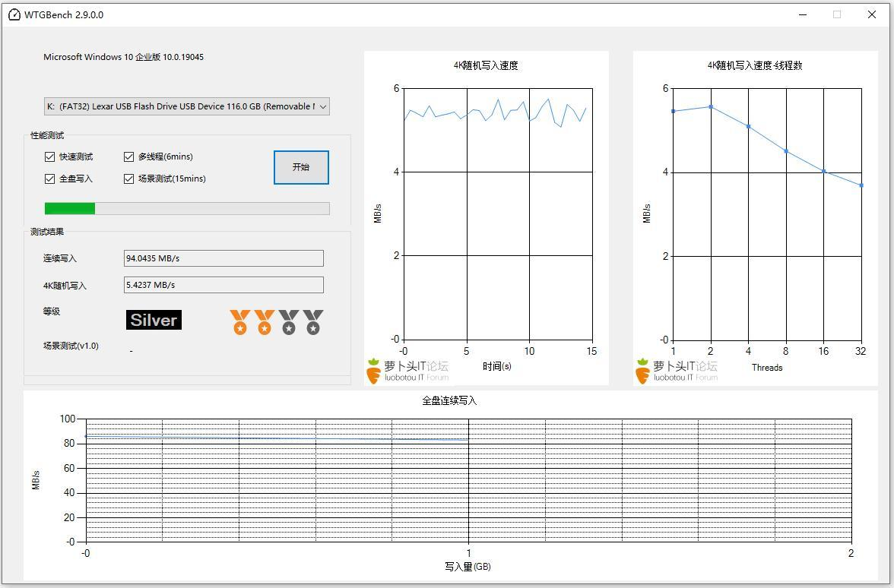Click carrot logo under 4K随机写入速度 chart
This screenshot has height=588, width=894.
point(373,371)
